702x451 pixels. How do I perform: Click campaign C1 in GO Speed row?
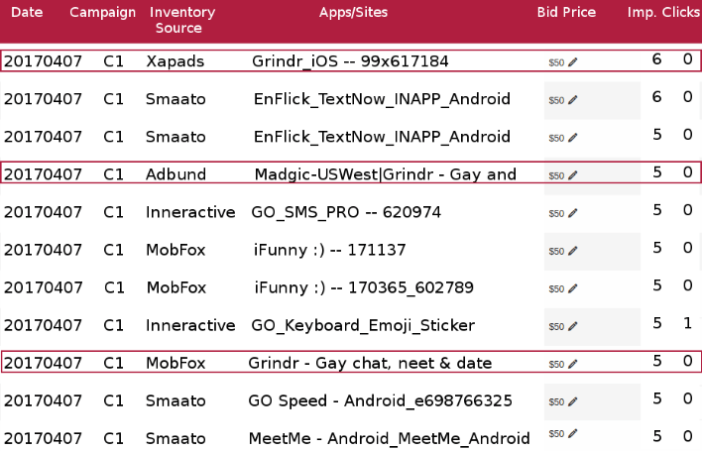tap(113, 400)
